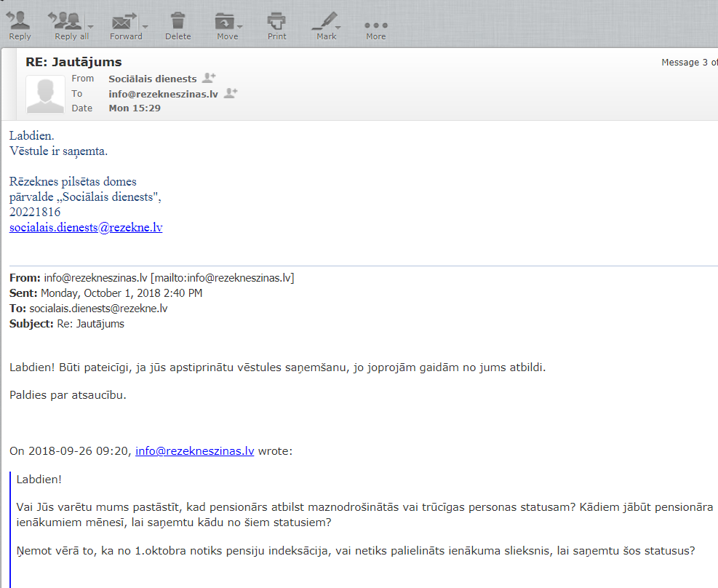Viewport: 718px width, 588px height.
Task: Click the Sent: Monday, October 1, 2018 line
Action: [105, 293]
